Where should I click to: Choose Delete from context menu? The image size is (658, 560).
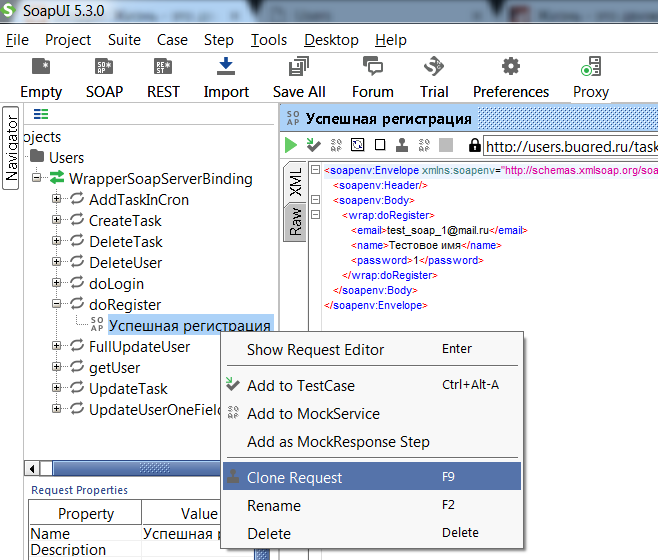click(x=372, y=533)
